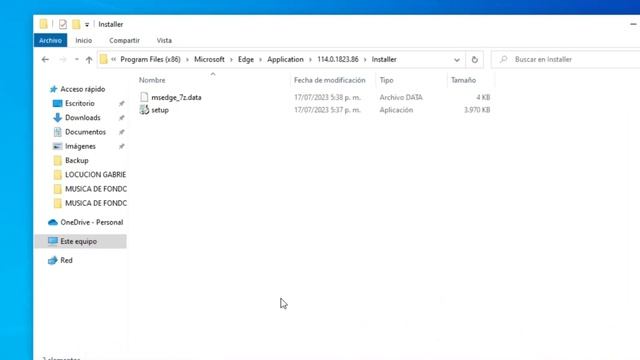Click the OneDrive cloud icon
Screen dimensions: 640x360
(x=53, y=222)
